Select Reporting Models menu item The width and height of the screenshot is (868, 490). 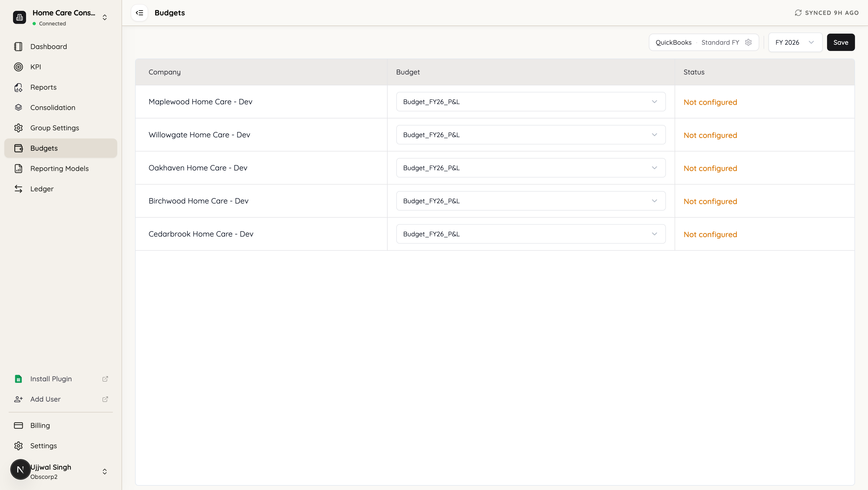pos(61,168)
